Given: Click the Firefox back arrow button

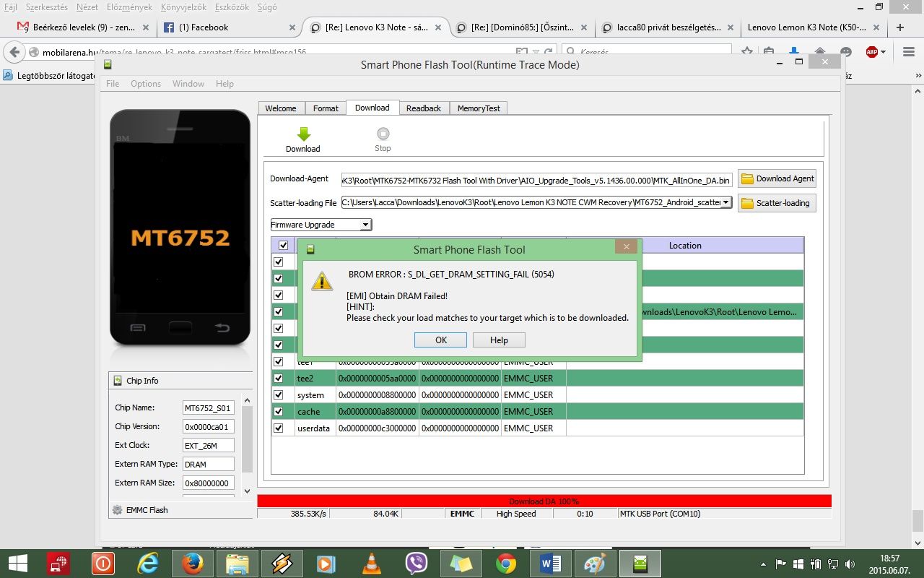Looking at the screenshot, I should point(14,52).
